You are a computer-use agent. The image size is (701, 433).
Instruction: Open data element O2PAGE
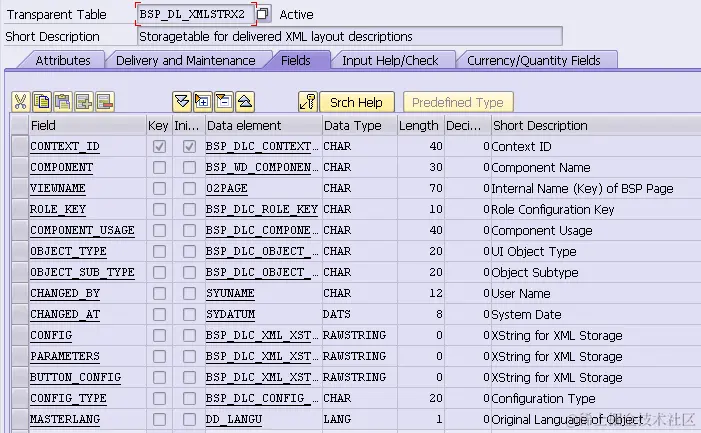point(226,189)
